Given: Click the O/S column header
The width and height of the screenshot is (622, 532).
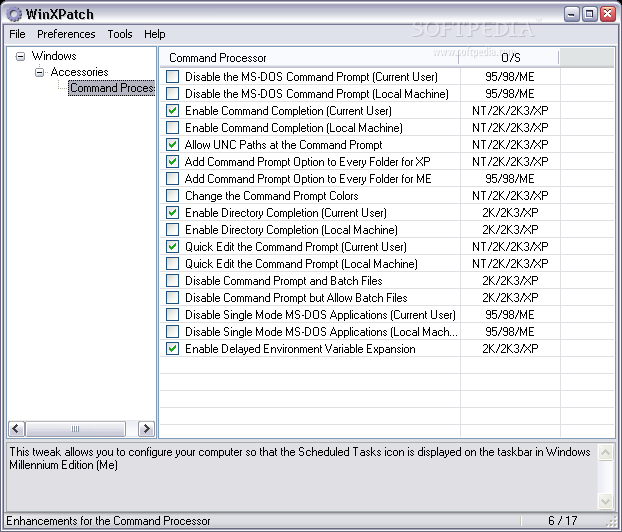Looking at the screenshot, I should tap(509, 58).
